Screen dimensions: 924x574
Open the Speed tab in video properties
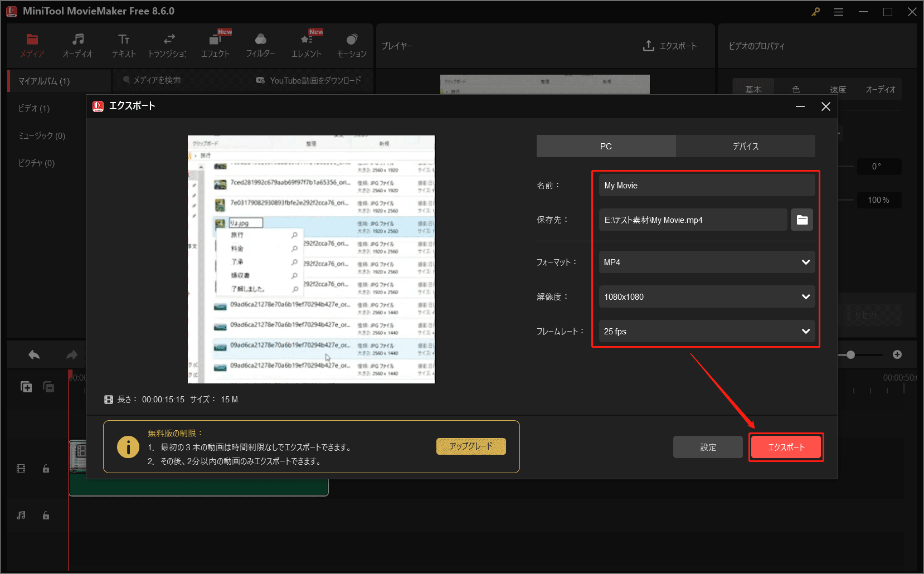(x=838, y=89)
